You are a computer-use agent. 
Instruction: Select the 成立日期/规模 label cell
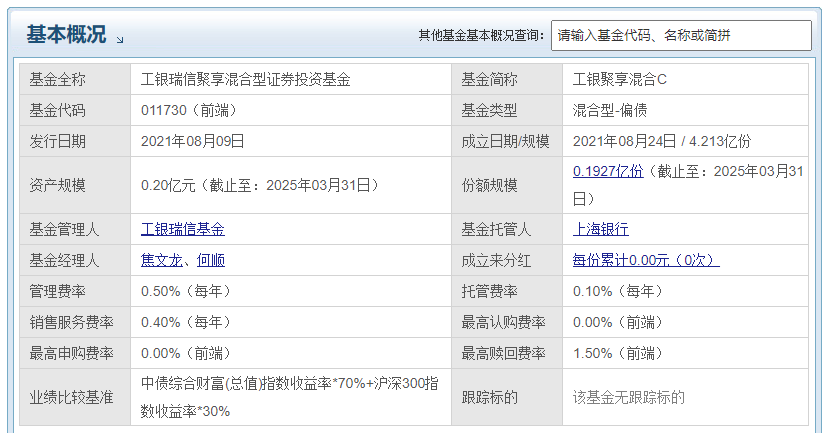507,141
